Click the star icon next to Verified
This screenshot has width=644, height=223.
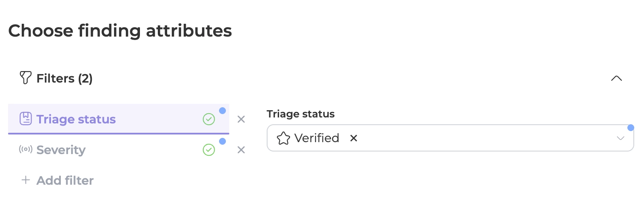pos(283,138)
